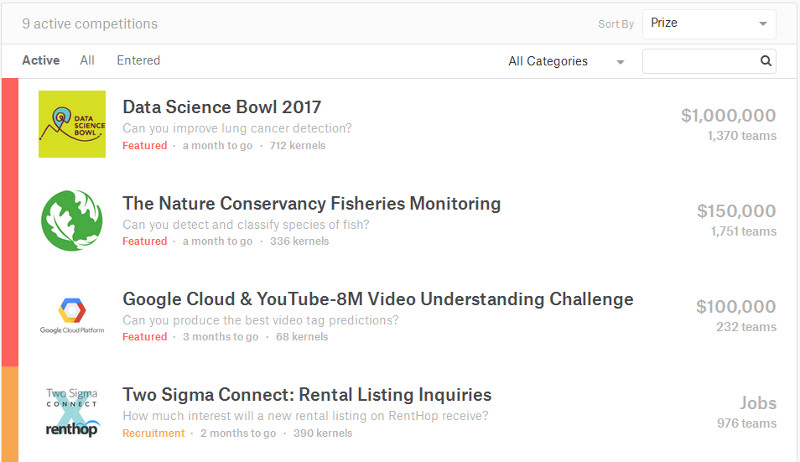The height and width of the screenshot is (462, 800).
Task: Expand the All Categories dropdown
Action: (x=565, y=61)
